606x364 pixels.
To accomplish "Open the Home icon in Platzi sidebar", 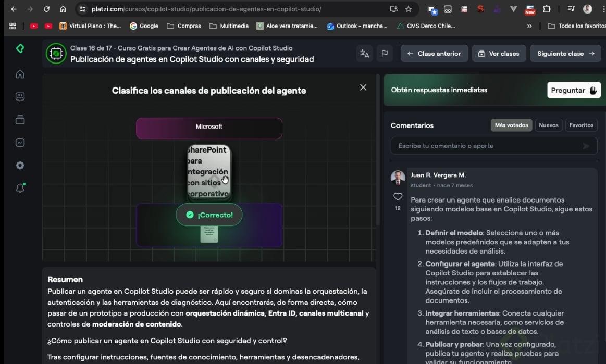I will click(x=20, y=74).
